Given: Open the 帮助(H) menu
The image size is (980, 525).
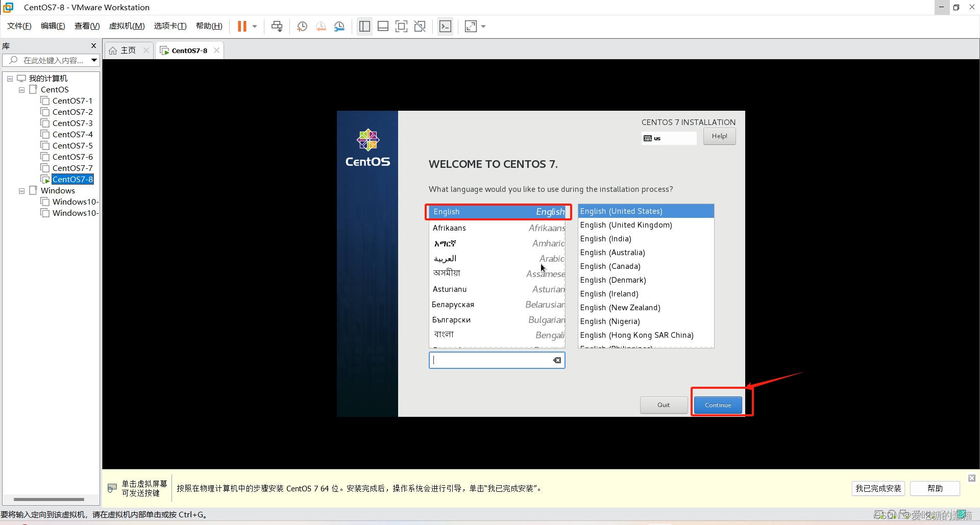Looking at the screenshot, I should 209,26.
